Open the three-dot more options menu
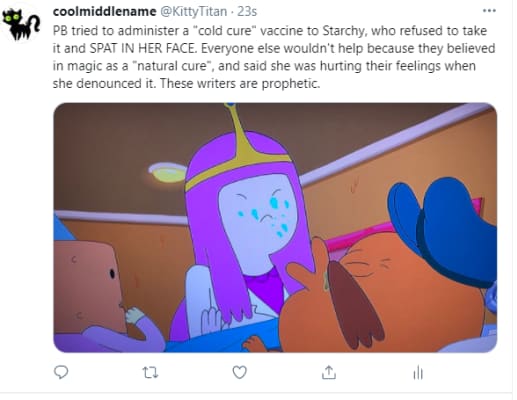Image resolution: width=517 pixels, height=400 pixels. coord(489,11)
